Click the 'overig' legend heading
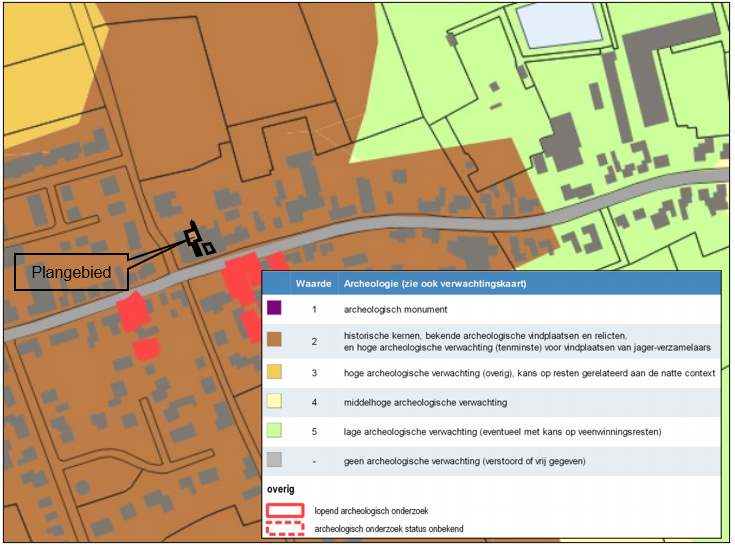The height and width of the screenshot is (545, 735). click(x=281, y=489)
